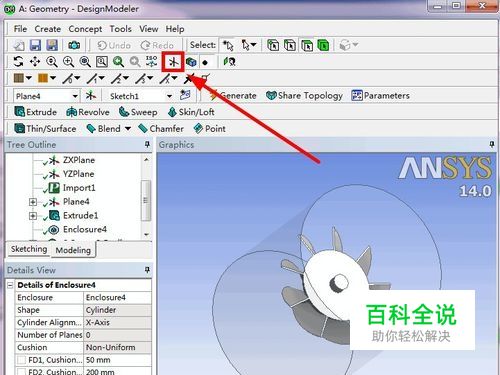
Task: Tick the FD2, Cushion checkbox
Action: pyautogui.click(x=22, y=372)
